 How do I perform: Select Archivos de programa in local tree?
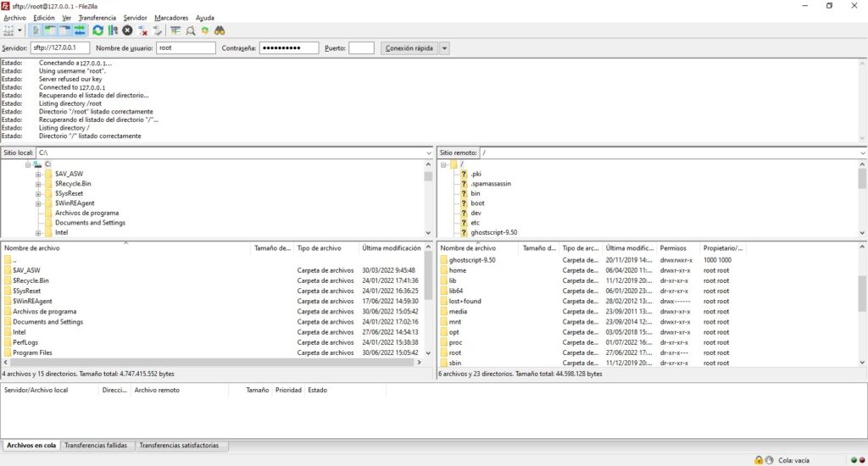point(87,213)
